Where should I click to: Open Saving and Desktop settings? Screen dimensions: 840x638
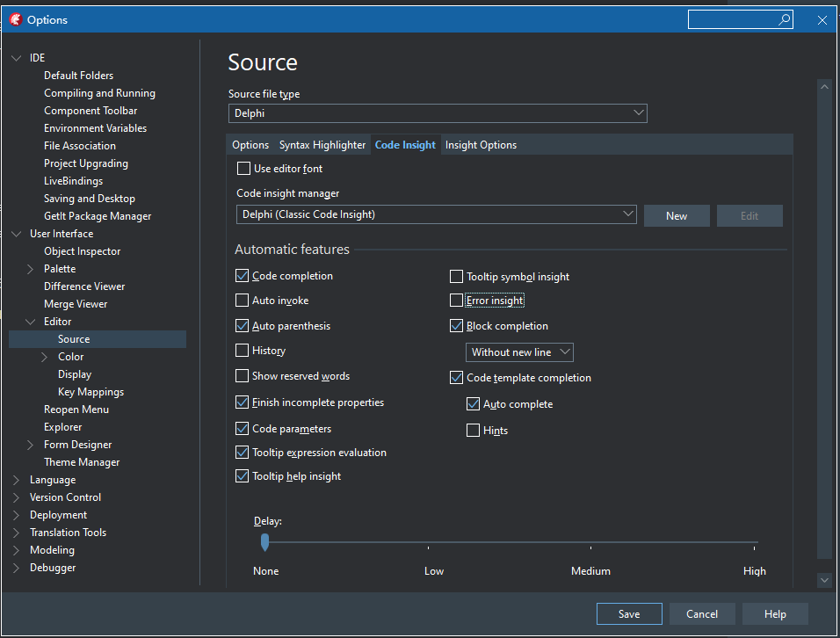90,199
